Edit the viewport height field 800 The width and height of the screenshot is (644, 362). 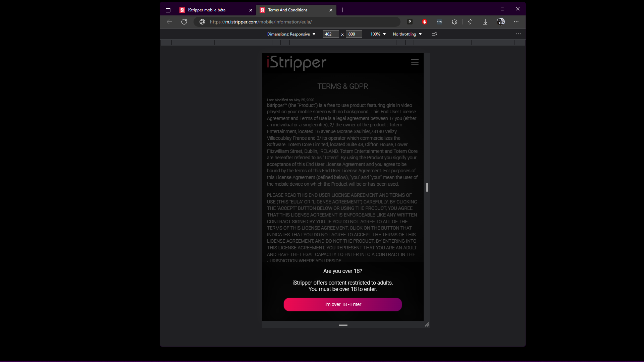[x=354, y=34]
